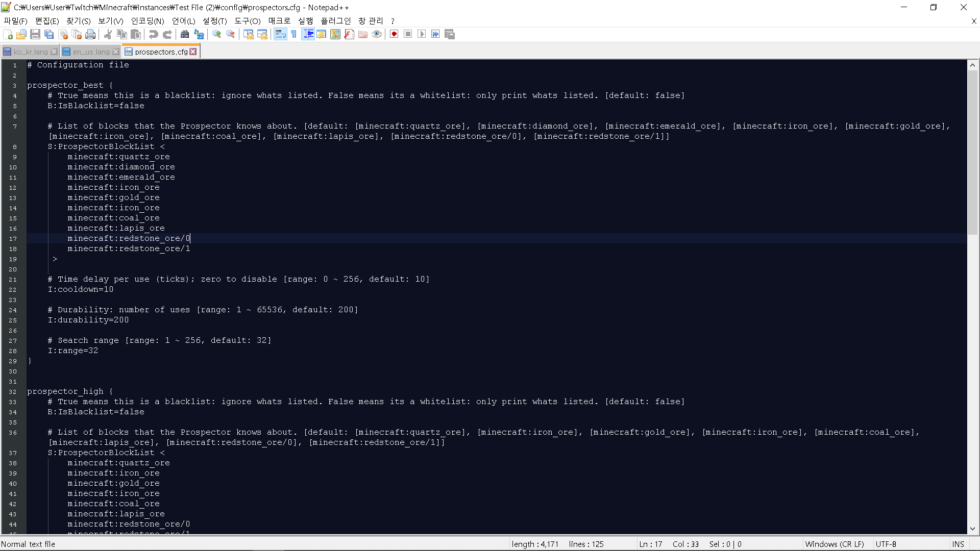Click the Print toolbar icon

coord(90,34)
